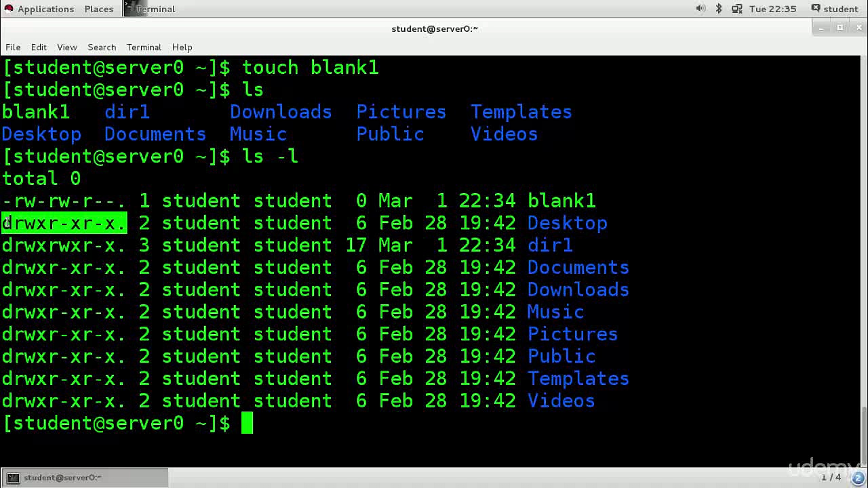Open the Help menu

182,47
